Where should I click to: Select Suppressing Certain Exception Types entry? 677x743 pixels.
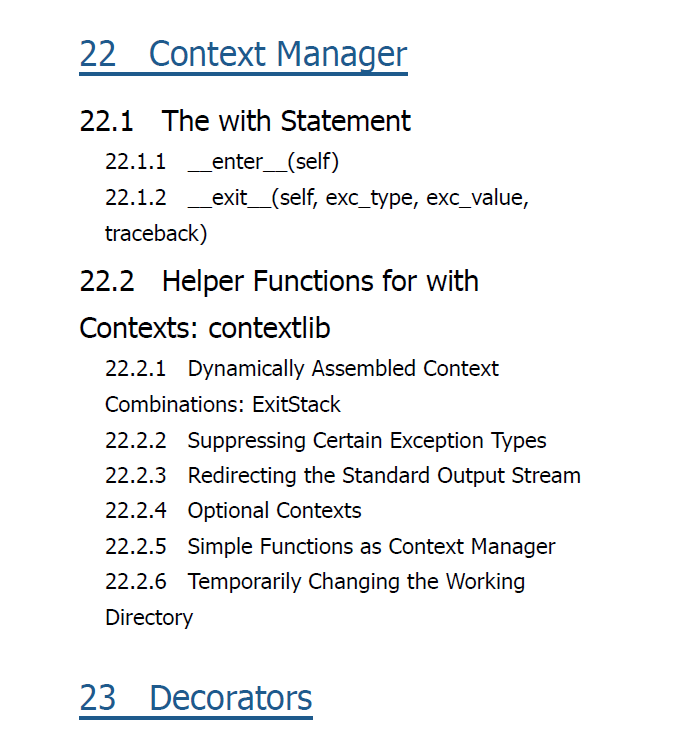[x=325, y=441]
